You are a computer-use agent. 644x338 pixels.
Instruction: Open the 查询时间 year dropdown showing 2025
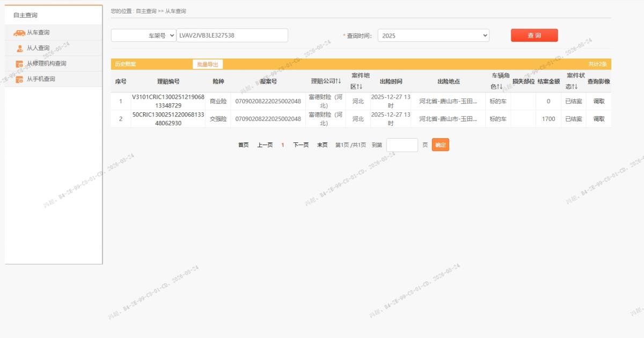click(434, 35)
